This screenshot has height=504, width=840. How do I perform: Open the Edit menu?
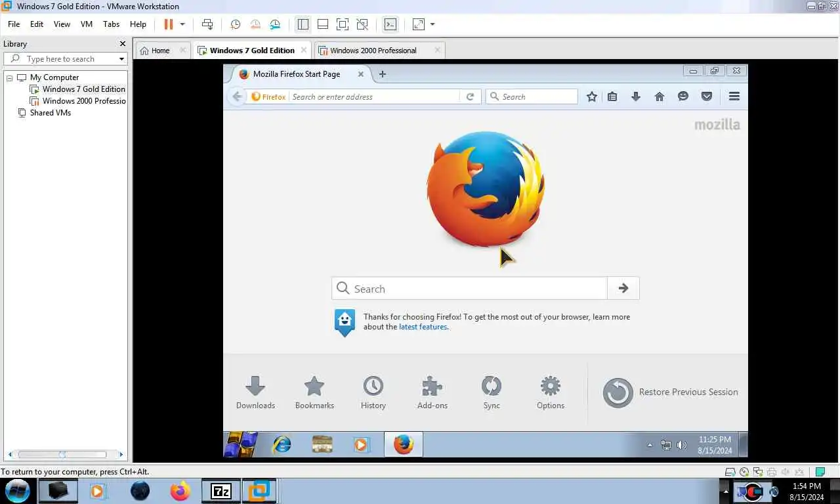[x=37, y=24]
